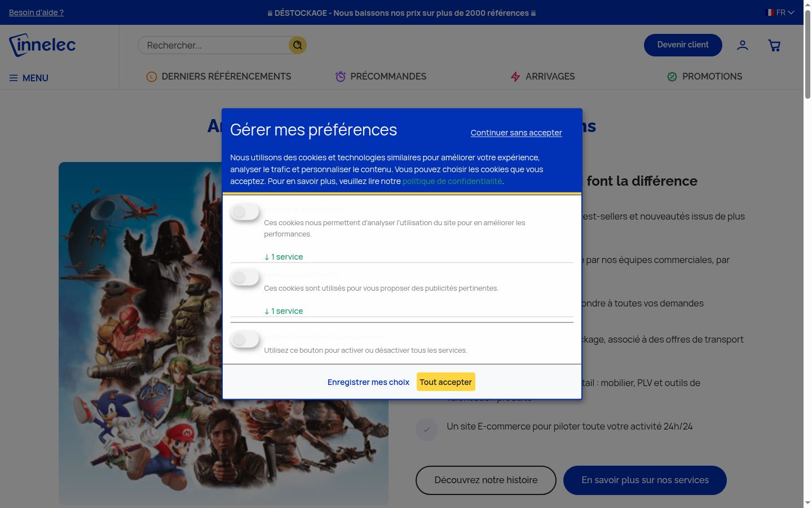The height and width of the screenshot is (508, 812).
Task: Open the hamburger MENU
Action: click(x=29, y=78)
